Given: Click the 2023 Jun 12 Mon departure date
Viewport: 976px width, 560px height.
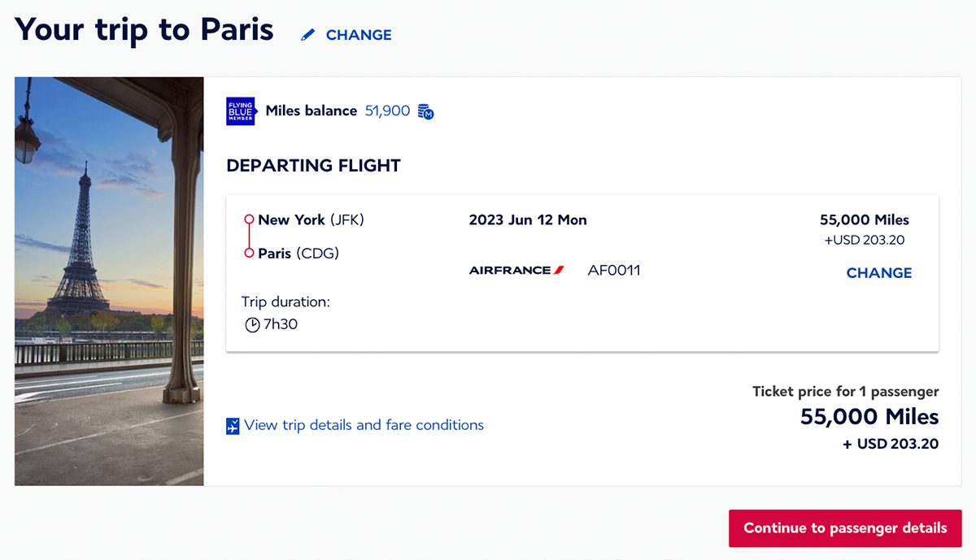Looking at the screenshot, I should click(x=528, y=220).
